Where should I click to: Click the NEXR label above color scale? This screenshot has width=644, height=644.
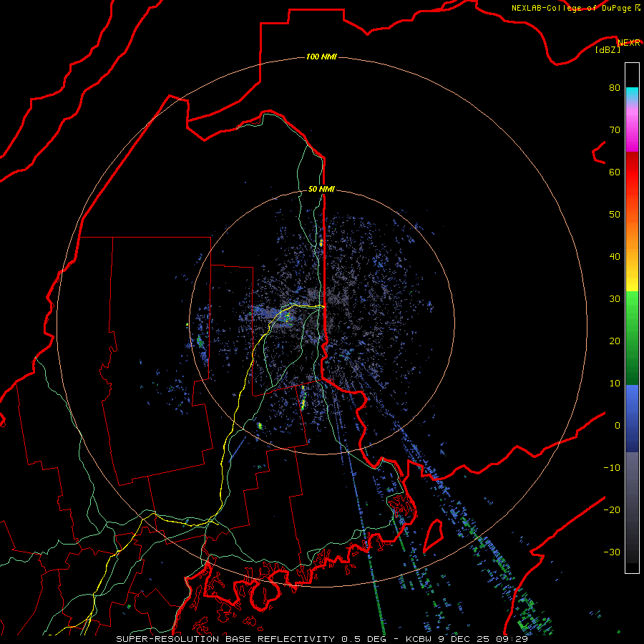[629, 43]
